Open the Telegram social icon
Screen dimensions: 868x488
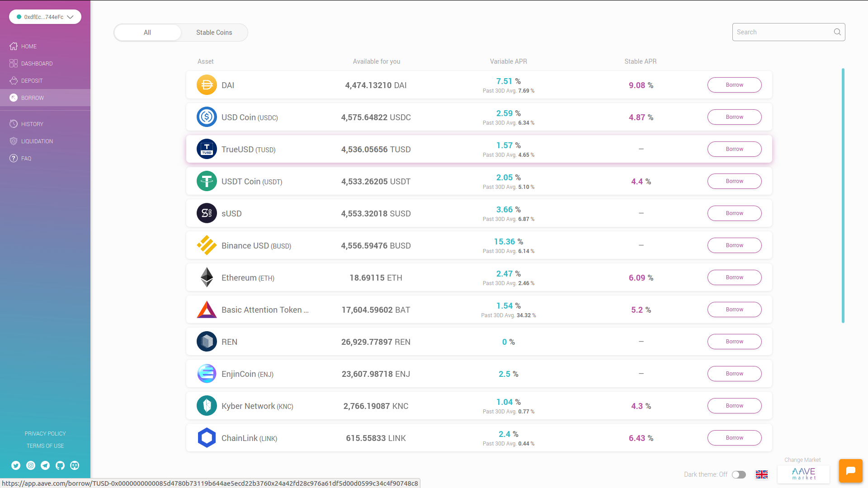point(45,465)
